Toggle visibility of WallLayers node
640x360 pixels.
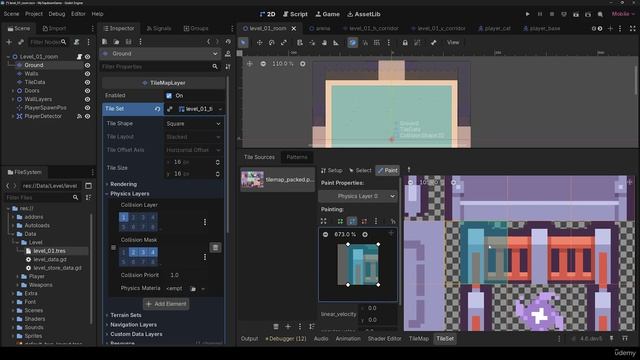tap(87, 99)
